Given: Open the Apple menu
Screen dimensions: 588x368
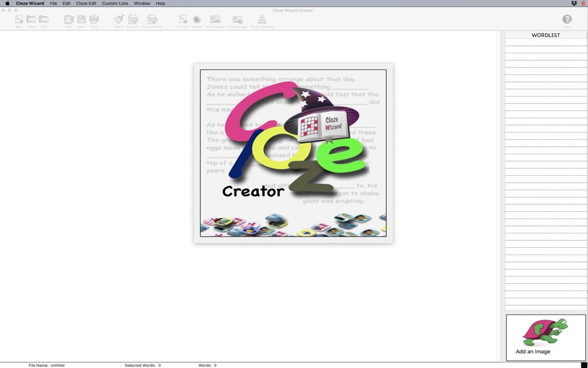Looking at the screenshot, I should click(x=7, y=3).
